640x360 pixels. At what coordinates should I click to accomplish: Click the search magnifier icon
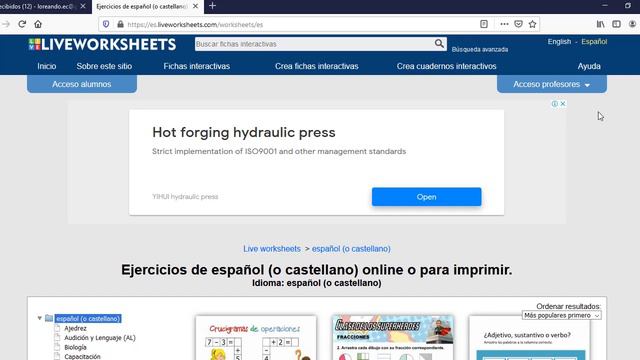(439, 44)
